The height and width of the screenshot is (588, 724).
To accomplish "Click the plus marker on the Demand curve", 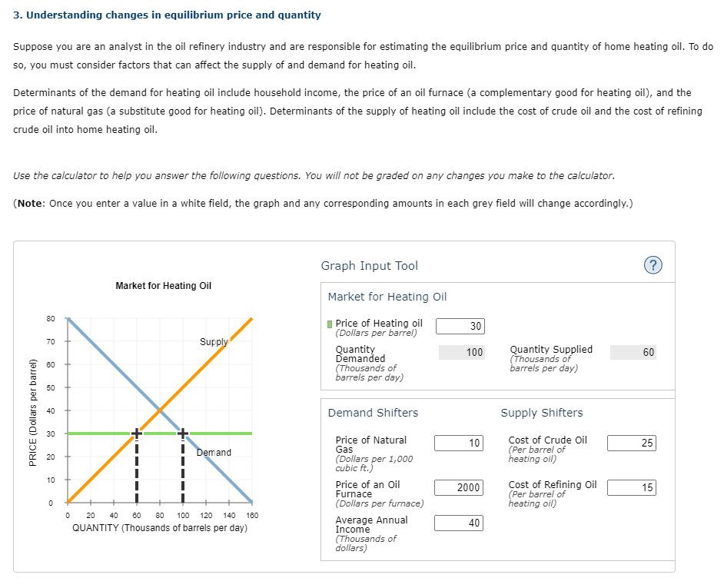I will click(181, 433).
